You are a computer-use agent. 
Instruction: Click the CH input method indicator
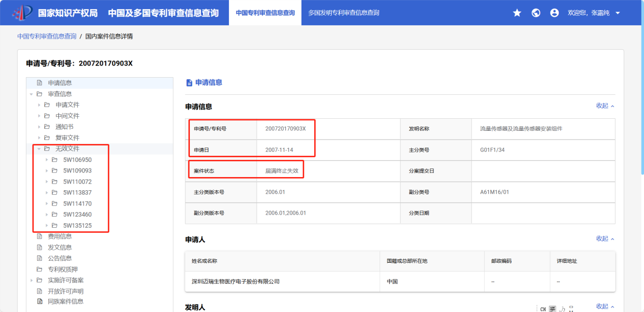543,309
